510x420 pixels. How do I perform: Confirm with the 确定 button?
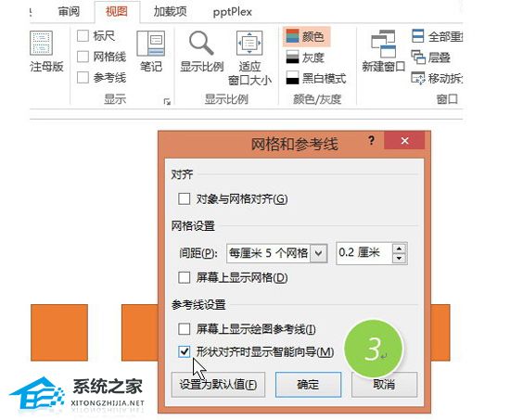pos(308,385)
